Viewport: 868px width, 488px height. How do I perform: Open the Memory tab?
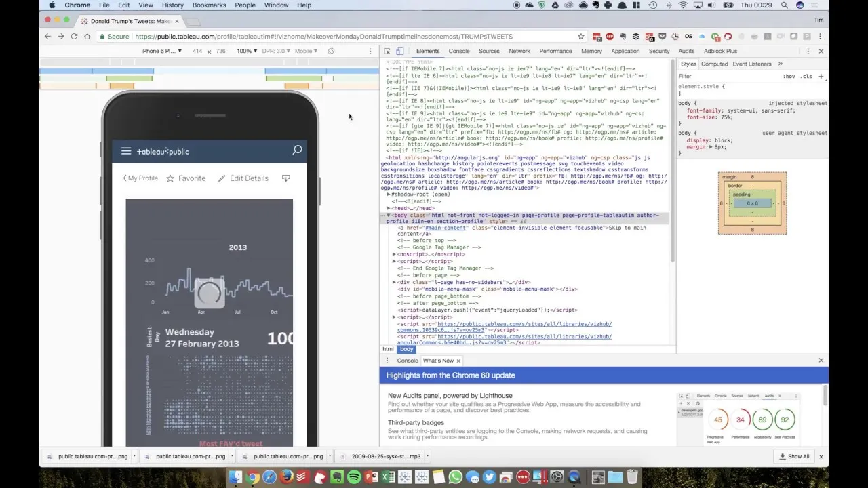click(x=591, y=51)
